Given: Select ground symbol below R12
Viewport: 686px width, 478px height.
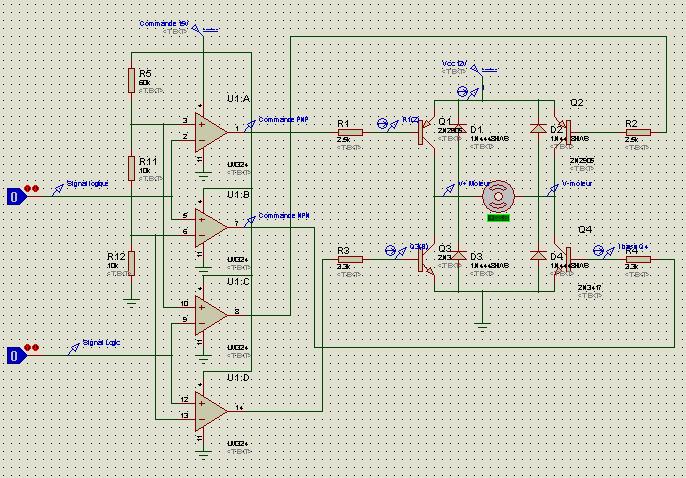Looking at the screenshot, I should 131,301.
